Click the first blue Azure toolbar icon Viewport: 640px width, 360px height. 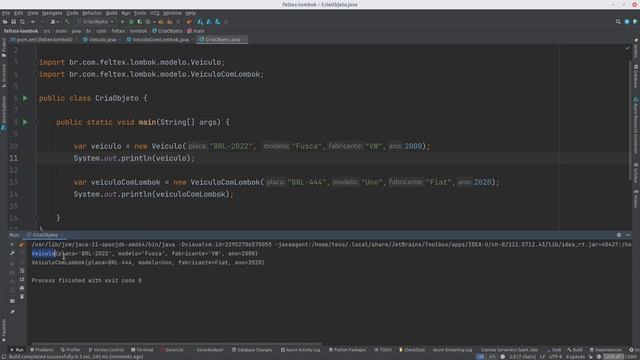click(x=200, y=22)
